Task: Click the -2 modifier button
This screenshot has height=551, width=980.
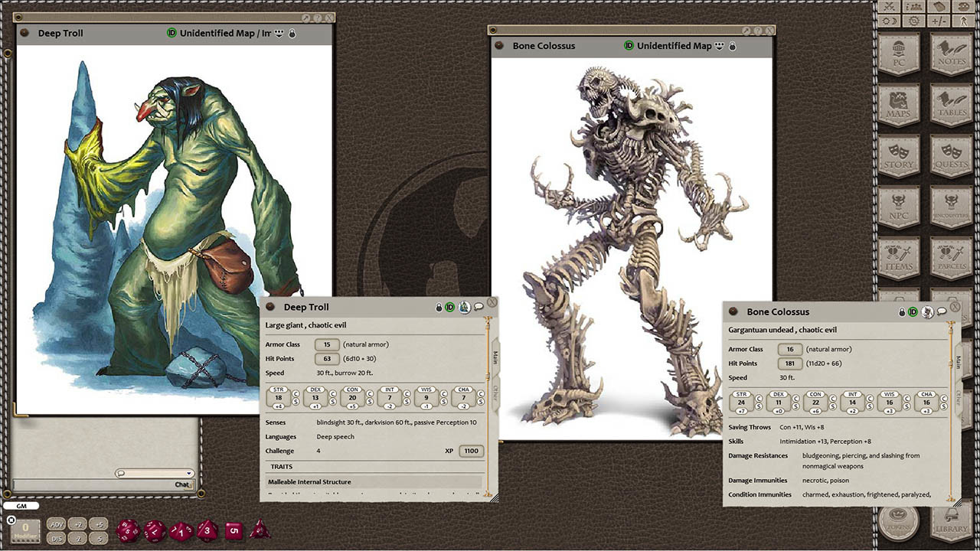Action: (77, 538)
